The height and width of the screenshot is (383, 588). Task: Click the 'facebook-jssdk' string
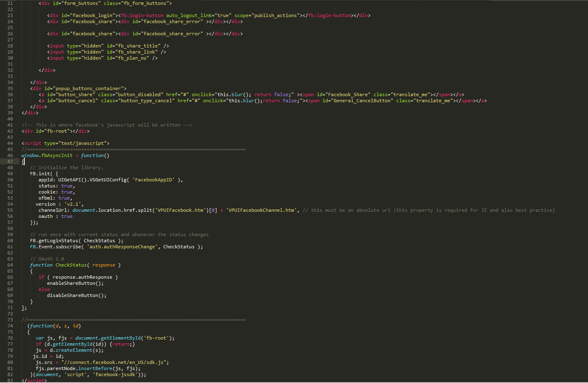click(x=115, y=374)
